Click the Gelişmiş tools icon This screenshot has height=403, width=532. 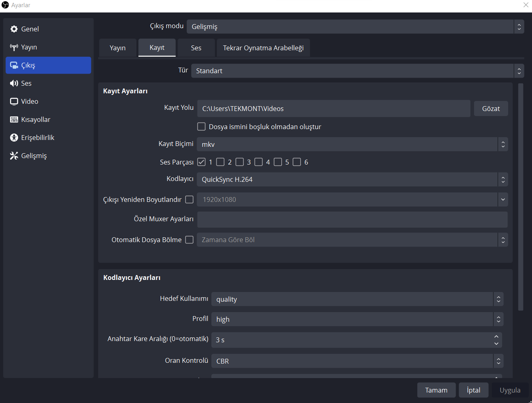14,156
